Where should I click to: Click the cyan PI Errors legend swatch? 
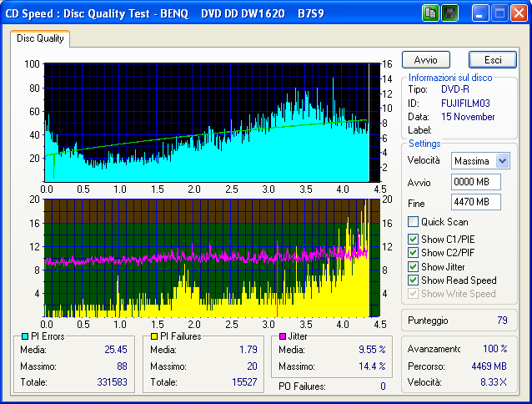[x=25, y=336]
